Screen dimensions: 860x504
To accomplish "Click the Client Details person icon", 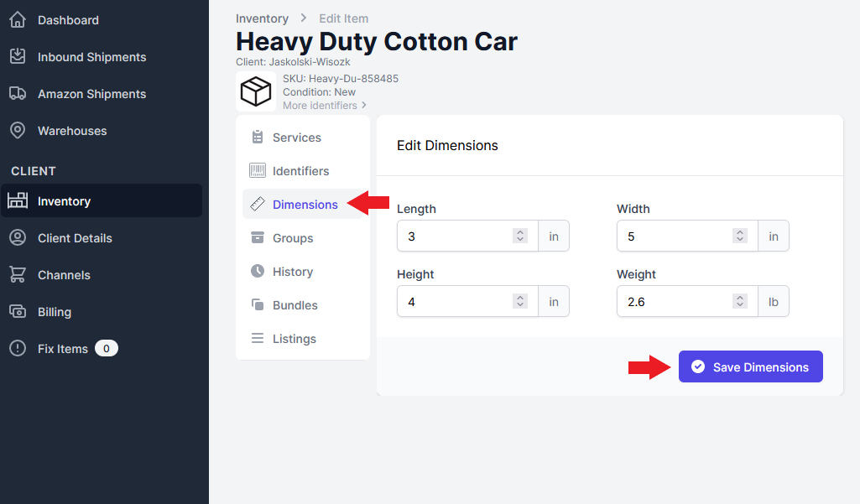I will point(18,237).
